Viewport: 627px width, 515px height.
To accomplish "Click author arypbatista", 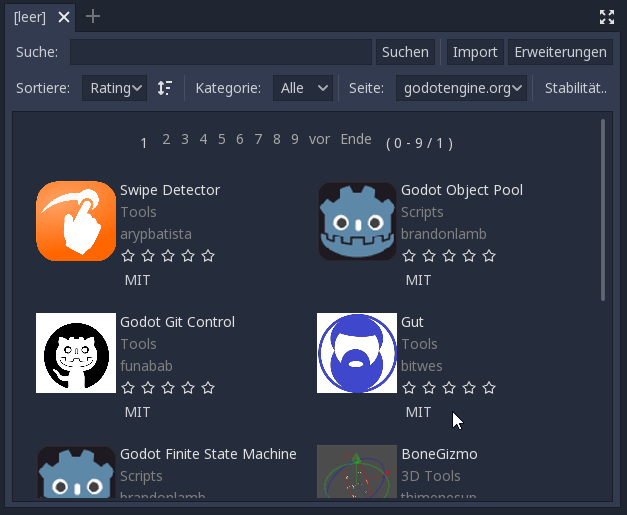I will (x=156, y=234).
